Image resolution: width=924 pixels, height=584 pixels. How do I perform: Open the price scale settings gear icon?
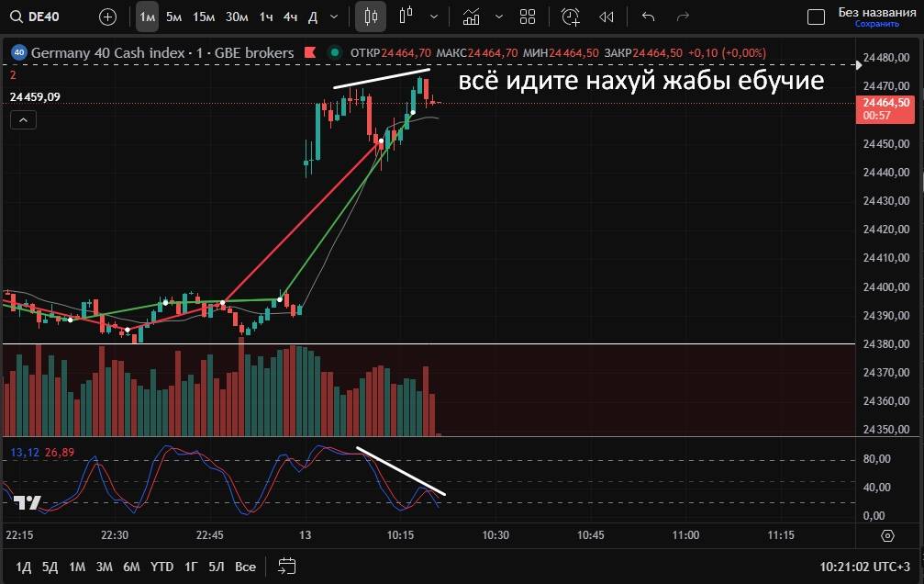click(x=887, y=535)
